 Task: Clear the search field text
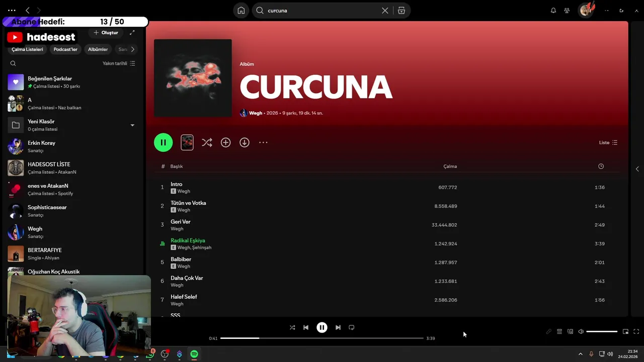(x=385, y=11)
